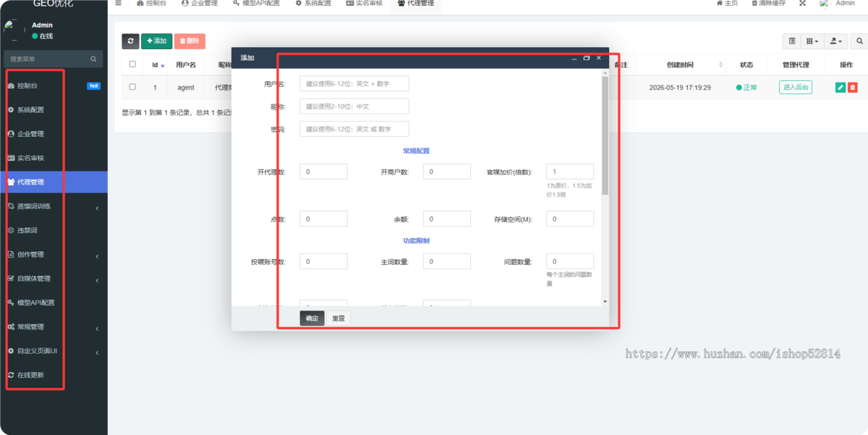
Task: Tick the select-all checkbox in table header
Action: 132,64
